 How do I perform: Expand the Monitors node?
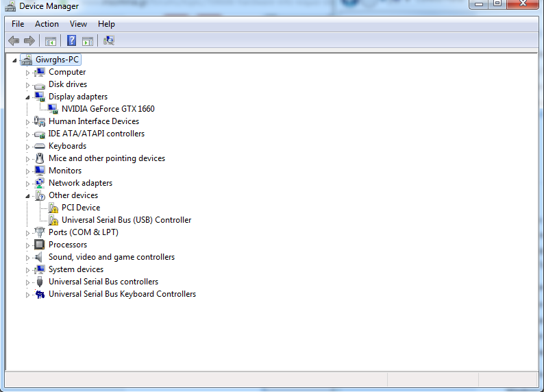pyautogui.click(x=27, y=171)
